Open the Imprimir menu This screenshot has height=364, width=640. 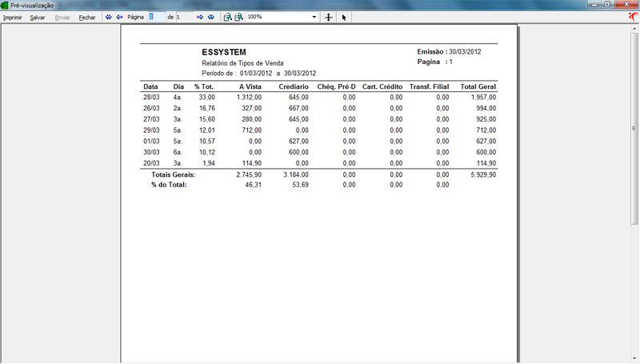click(x=13, y=17)
